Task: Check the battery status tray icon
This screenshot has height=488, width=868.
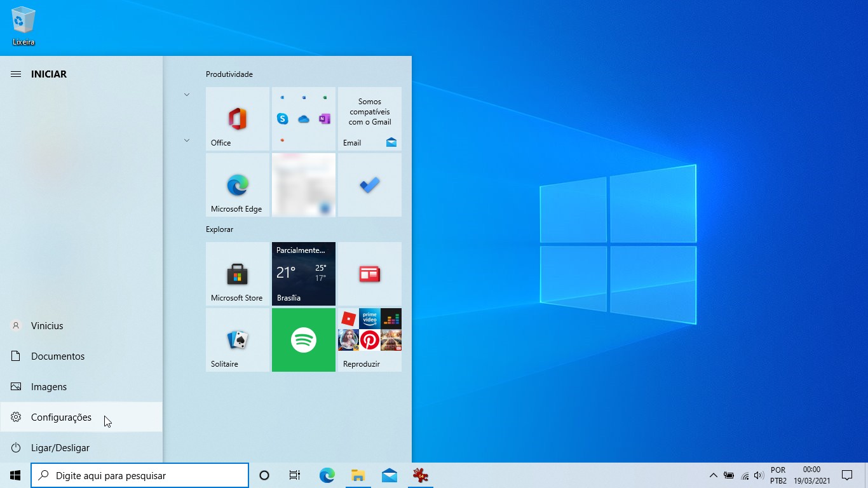Action: 729,475
